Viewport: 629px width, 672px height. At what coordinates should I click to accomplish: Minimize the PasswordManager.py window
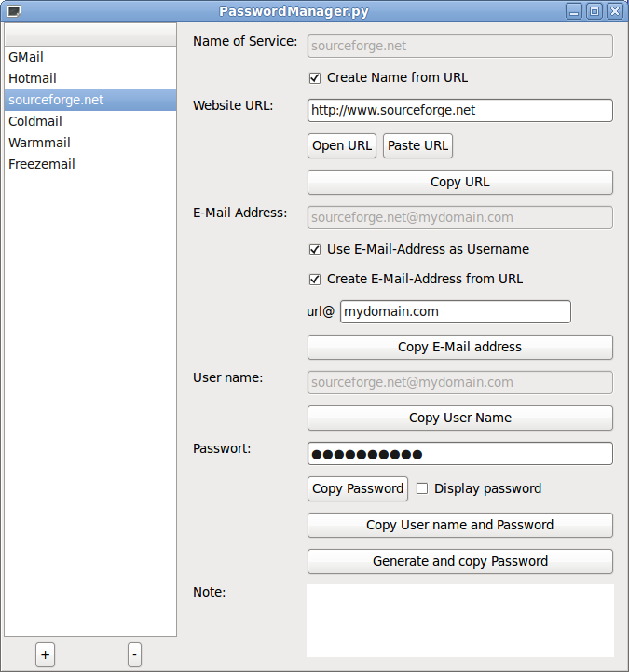point(574,11)
